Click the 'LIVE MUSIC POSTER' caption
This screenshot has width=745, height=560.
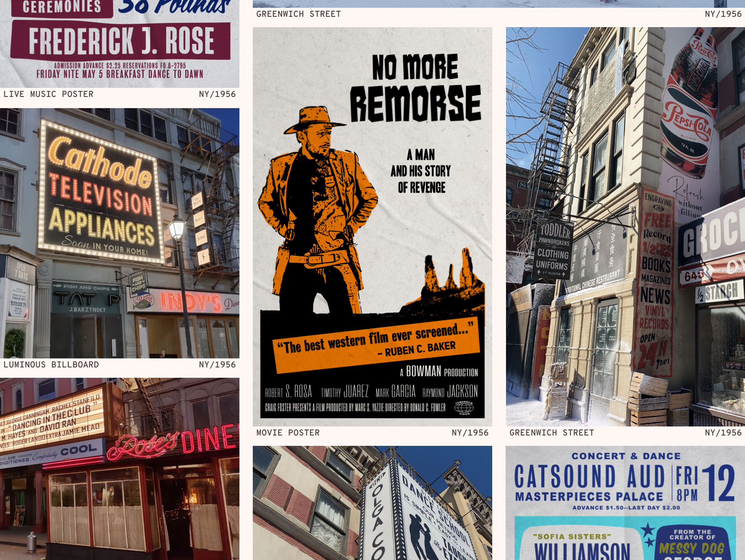pos(48,94)
